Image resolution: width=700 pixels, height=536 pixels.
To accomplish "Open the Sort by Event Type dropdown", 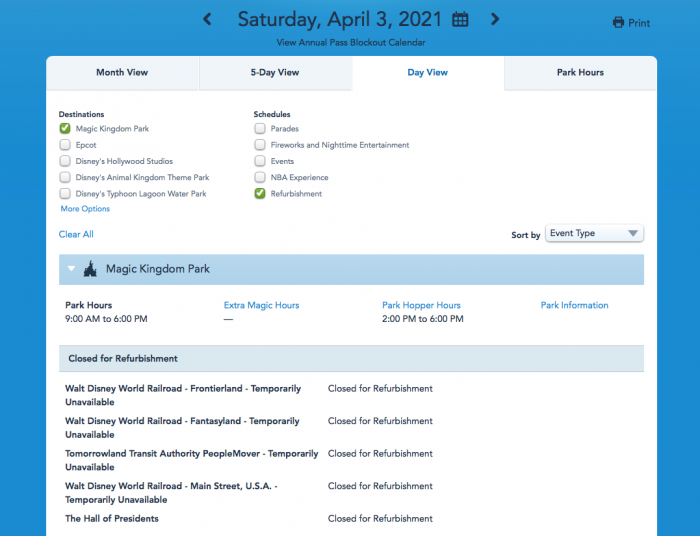I will pyautogui.click(x=594, y=234).
